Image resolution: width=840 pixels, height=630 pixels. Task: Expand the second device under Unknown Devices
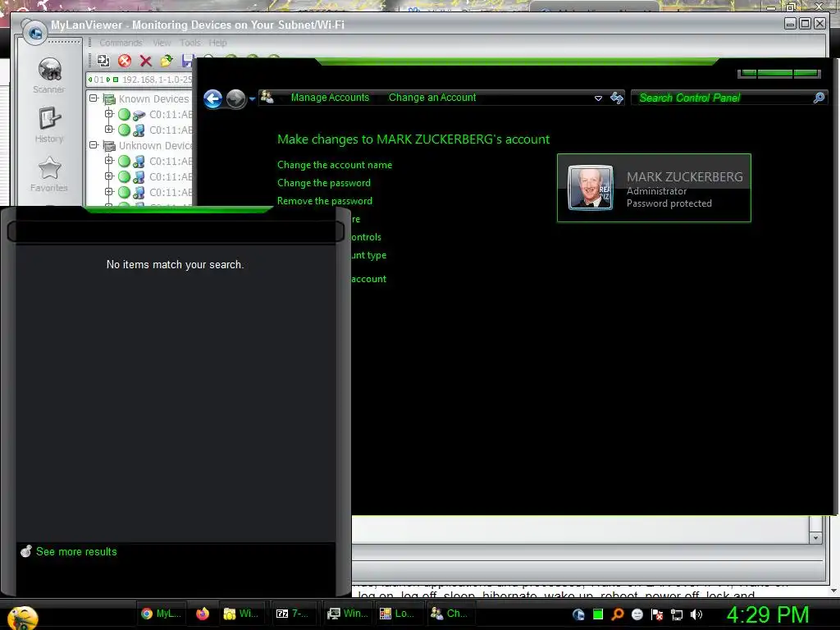point(109,176)
